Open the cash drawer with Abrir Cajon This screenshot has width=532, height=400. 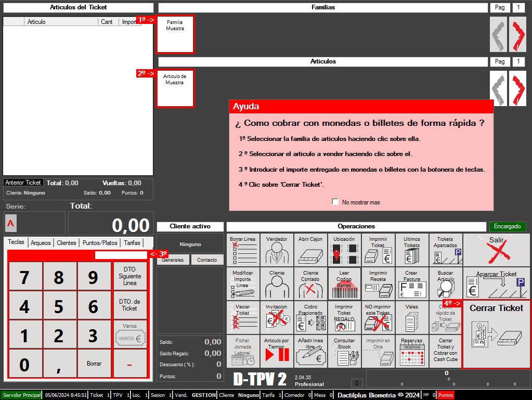click(x=310, y=250)
